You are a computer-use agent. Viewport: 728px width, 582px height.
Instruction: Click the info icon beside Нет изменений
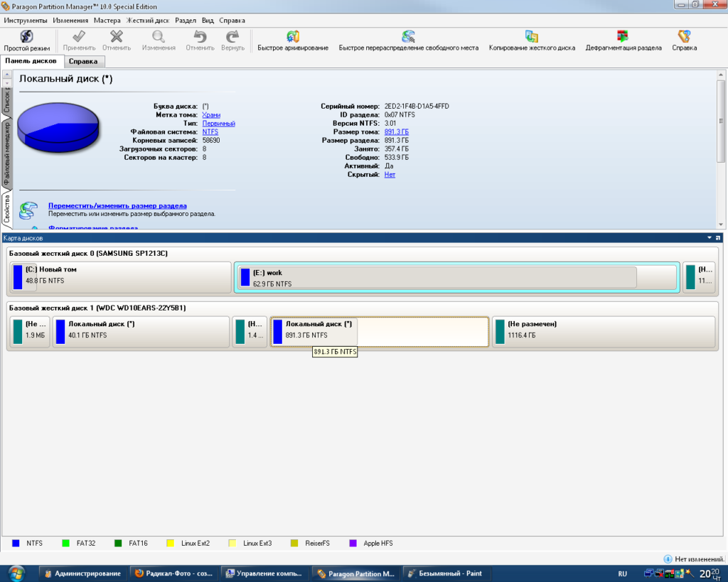(668, 559)
